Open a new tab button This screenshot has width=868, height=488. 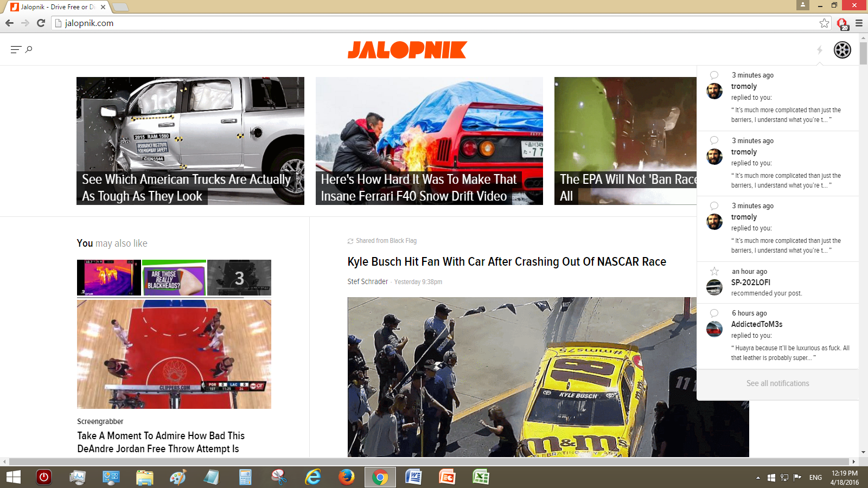120,7
